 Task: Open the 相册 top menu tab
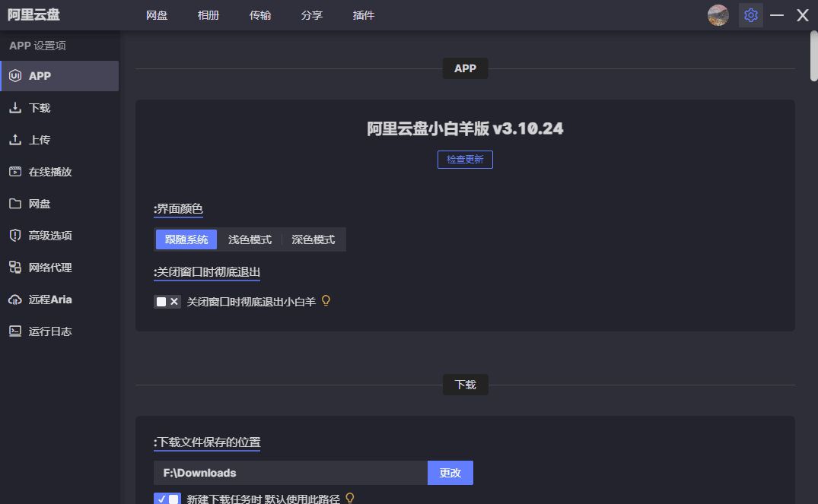coord(208,15)
